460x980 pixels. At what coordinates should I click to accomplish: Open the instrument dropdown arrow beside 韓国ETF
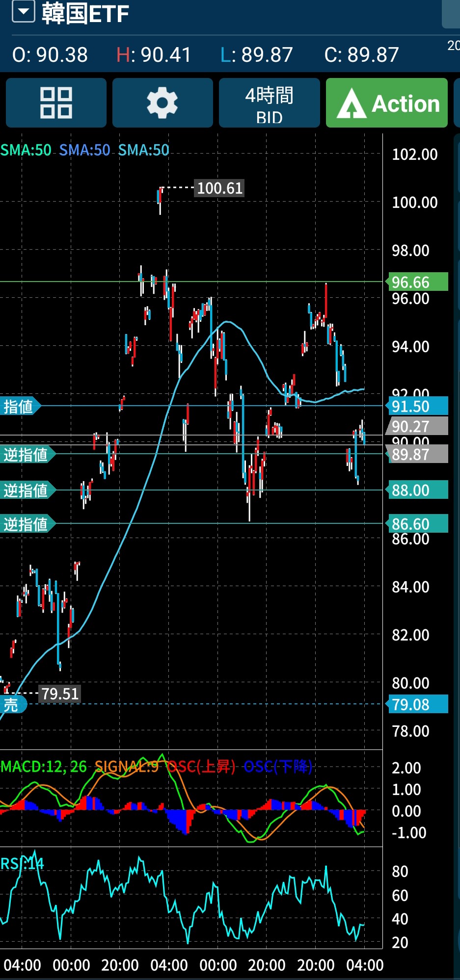click(23, 12)
